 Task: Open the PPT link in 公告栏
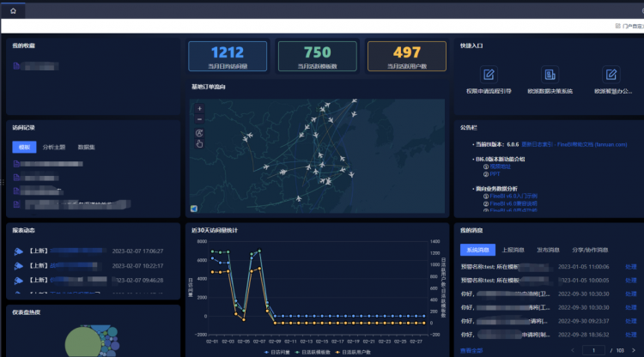coord(495,174)
